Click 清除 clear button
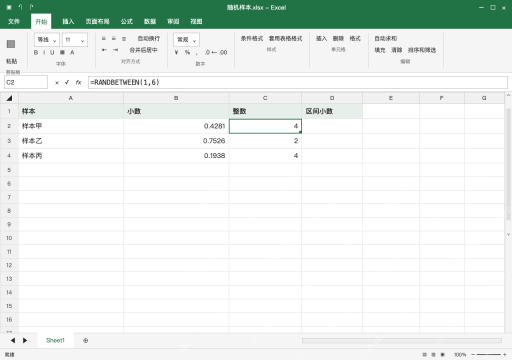The height and width of the screenshot is (360, 512). (397, 50)
